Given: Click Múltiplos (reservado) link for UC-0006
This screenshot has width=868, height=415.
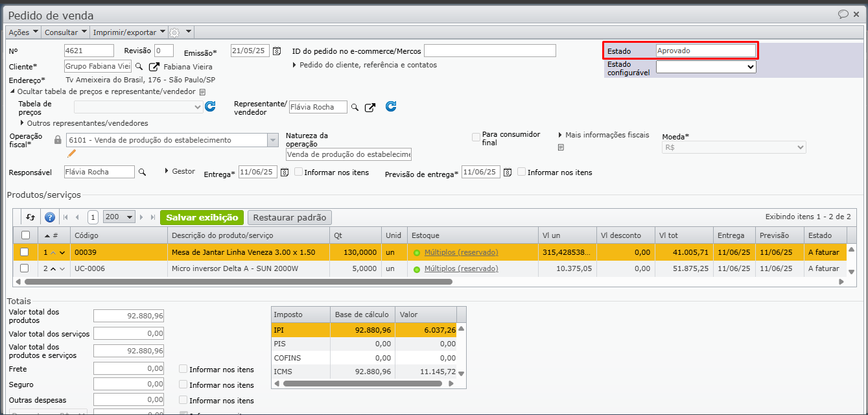Looking at the screenshot, I should coord(461,268).
